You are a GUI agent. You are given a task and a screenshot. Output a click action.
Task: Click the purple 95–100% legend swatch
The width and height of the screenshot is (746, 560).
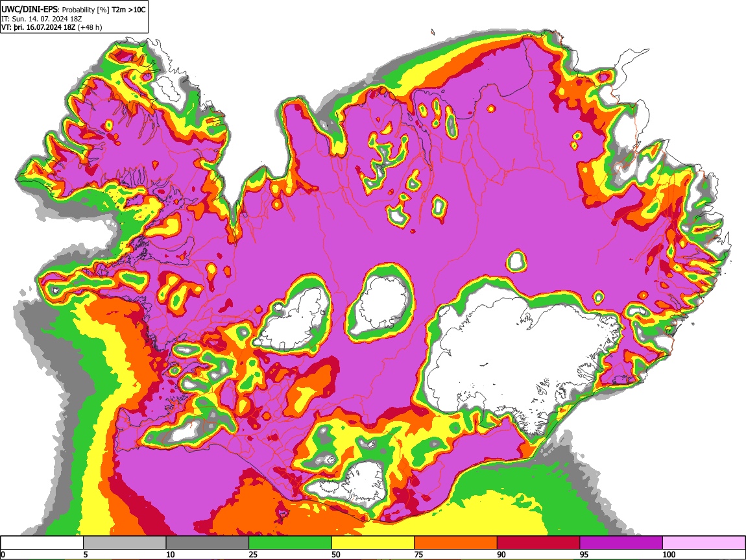(x=621, y=543)
